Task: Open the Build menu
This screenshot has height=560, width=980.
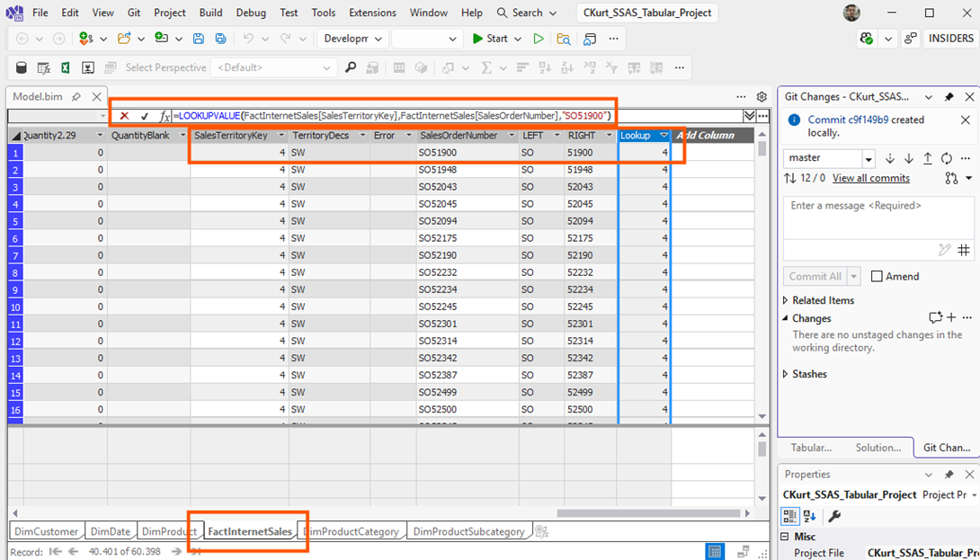Action: (210, 13)
